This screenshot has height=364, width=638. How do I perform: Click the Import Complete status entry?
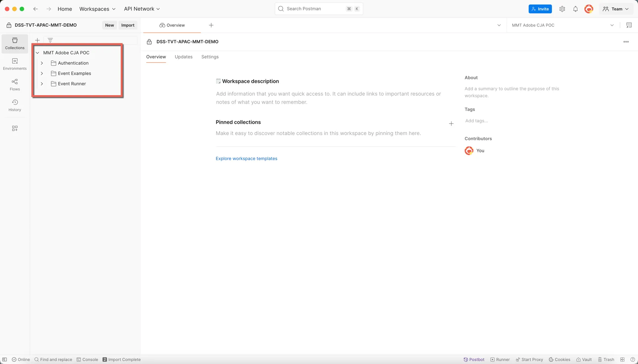[121, 360]
